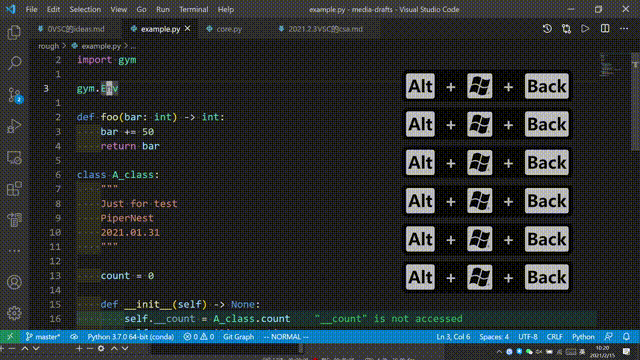Place cursor on gym.Env

click(98, 89)
